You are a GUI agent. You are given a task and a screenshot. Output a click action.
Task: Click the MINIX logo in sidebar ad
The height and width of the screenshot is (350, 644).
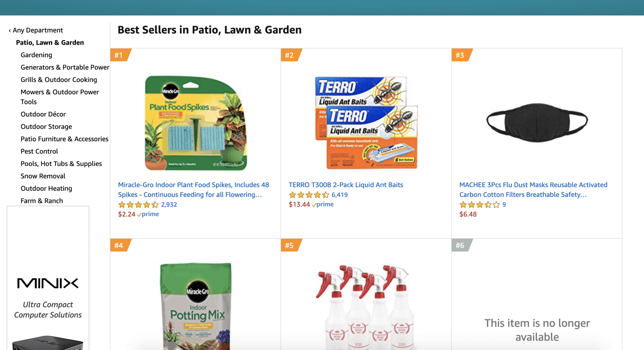click(x=48, y=283)
